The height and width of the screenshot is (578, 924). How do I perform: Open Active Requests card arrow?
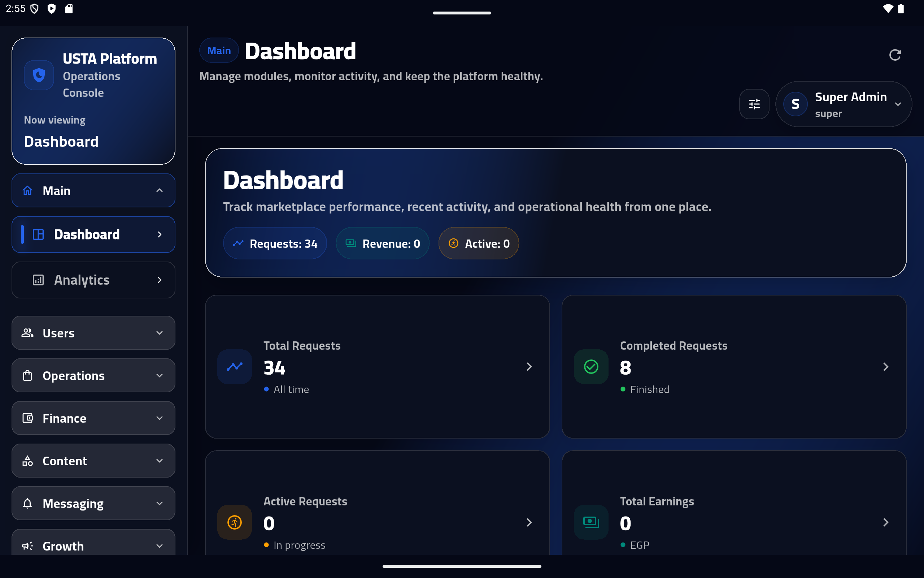pos(529,522)
